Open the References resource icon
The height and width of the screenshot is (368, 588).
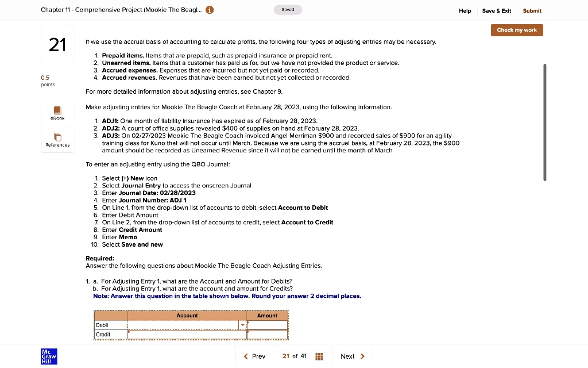pos(57,139)
